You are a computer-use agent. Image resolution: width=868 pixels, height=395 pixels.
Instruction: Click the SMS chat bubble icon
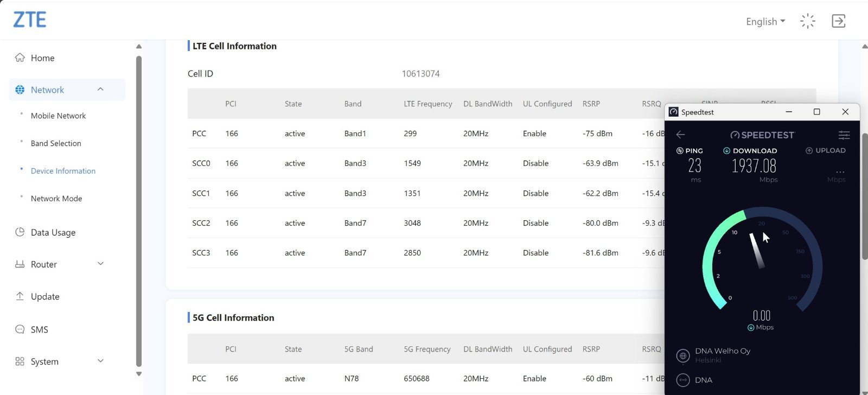click(x=20, y=329)
